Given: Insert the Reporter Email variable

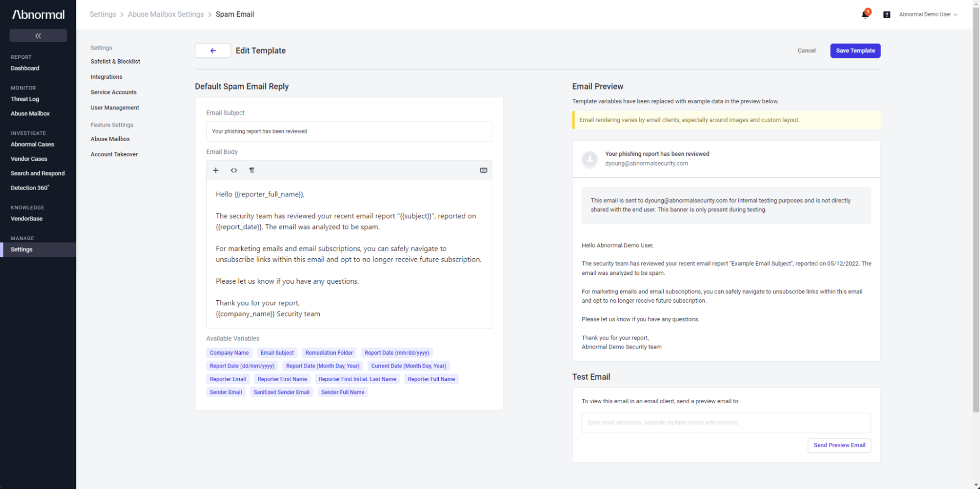Looking at the screenshot, I should click(x=228, y=379).
